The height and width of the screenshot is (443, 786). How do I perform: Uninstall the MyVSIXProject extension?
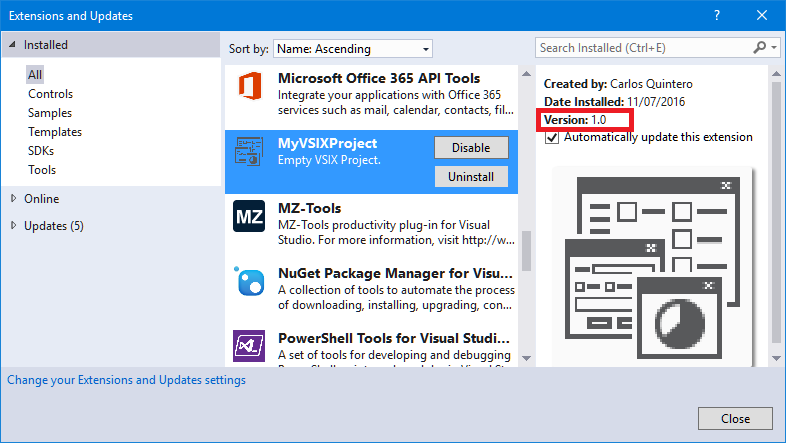pos(471,177)
